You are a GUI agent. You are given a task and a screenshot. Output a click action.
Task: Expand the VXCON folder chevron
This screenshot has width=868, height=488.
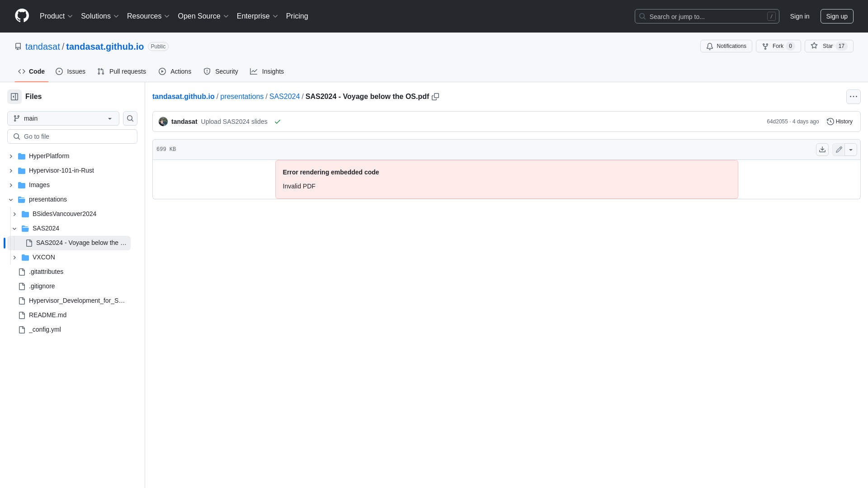pyautogui.click(x=14, y=258)
